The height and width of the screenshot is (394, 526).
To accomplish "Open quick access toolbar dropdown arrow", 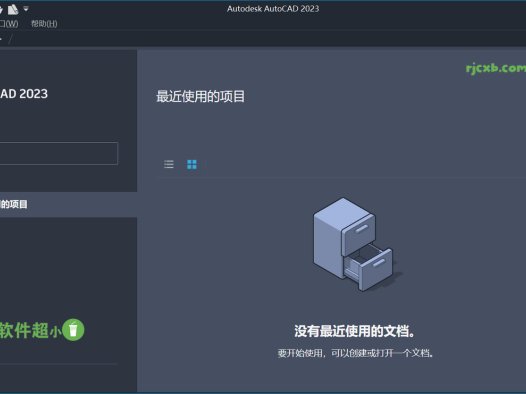I will click(26, 9).
